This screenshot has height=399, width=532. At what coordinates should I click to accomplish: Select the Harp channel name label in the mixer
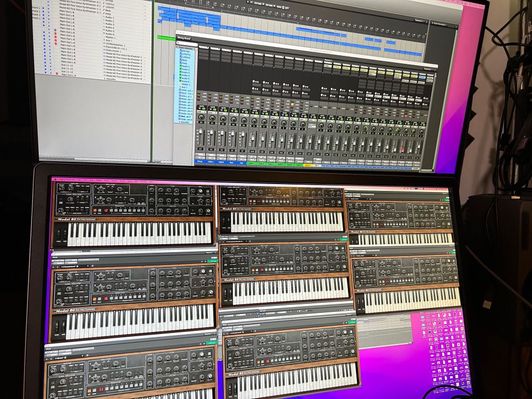point(241,163)
